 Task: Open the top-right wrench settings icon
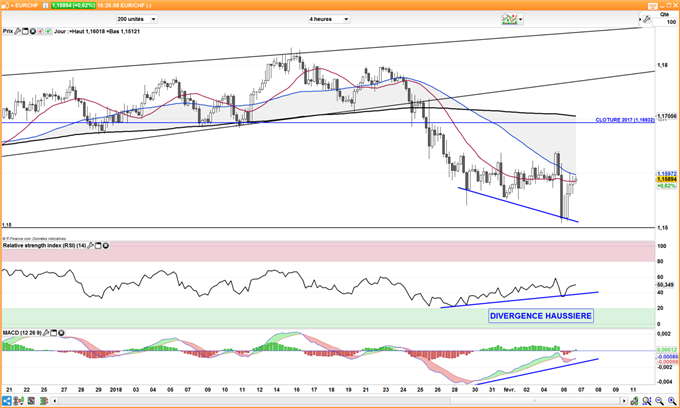click(647, 19)
